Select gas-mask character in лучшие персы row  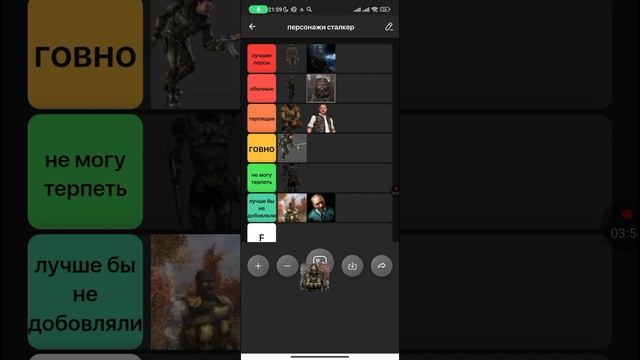[321, 59]
